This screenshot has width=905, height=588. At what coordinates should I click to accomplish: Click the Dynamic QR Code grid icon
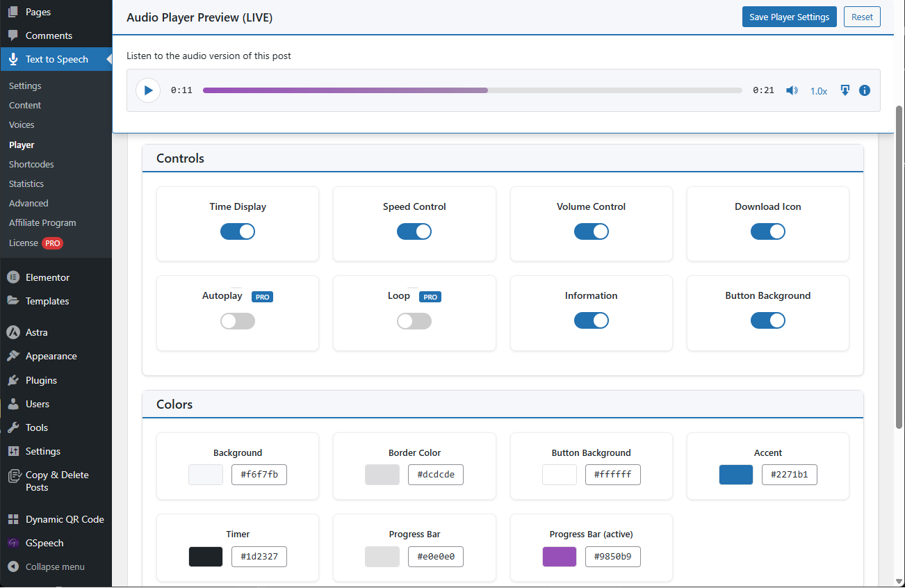pyautogui.click(x=13, y=519)
